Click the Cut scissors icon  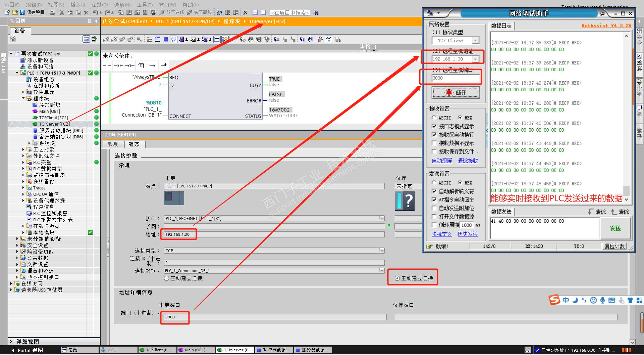click(62, 12)
